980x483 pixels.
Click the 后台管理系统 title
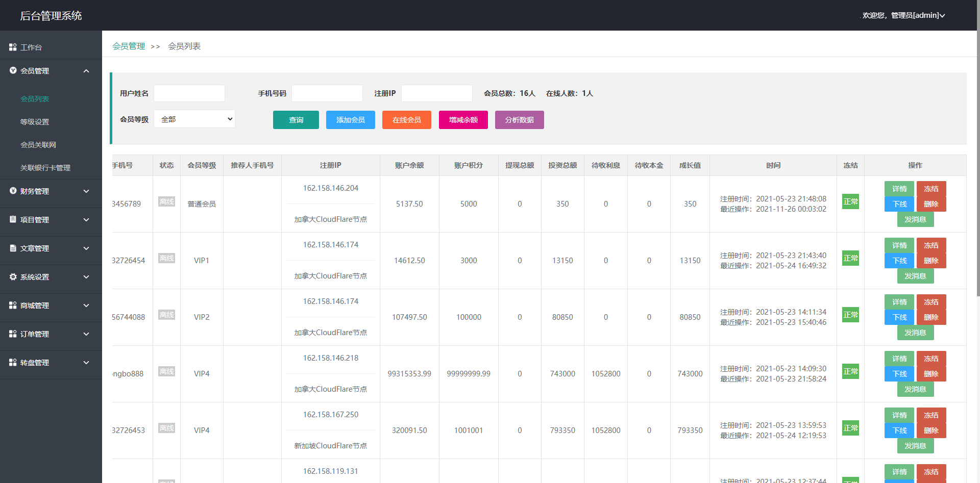point(51,16)
